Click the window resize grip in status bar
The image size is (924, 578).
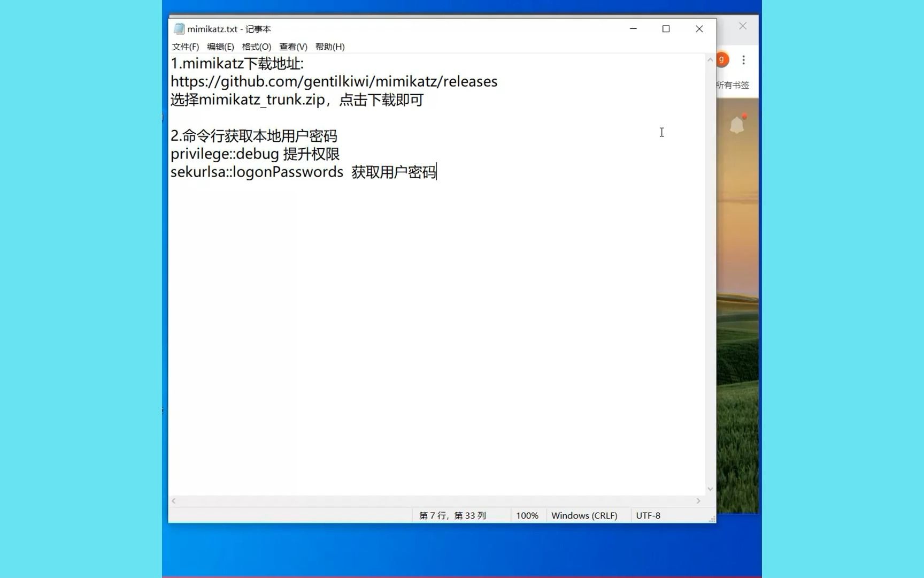point(712,519)
